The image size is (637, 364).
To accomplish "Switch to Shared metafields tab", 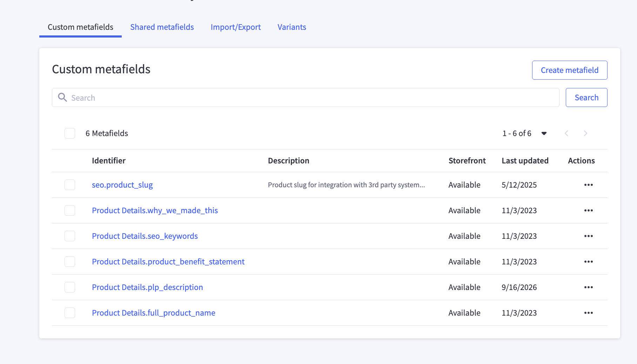I will click(x=162, y=27).
